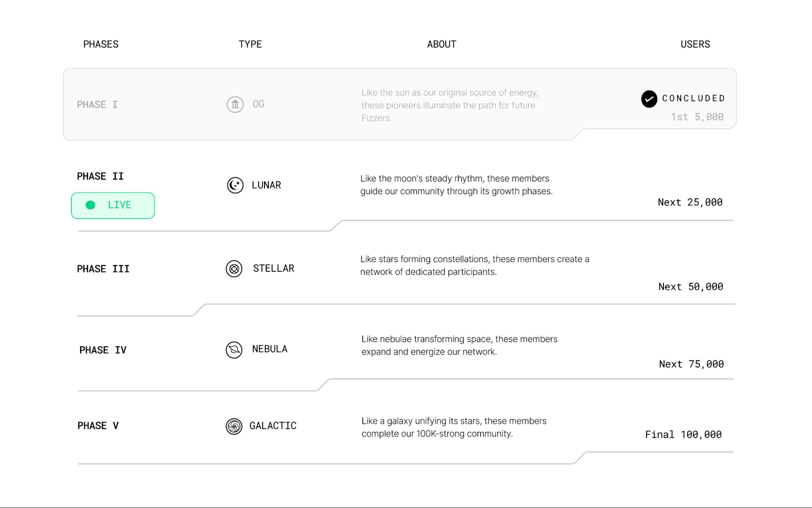Click the Stellar crossed-circle icon
This screenshot has width=812, height=508.
tap(234, 269)
